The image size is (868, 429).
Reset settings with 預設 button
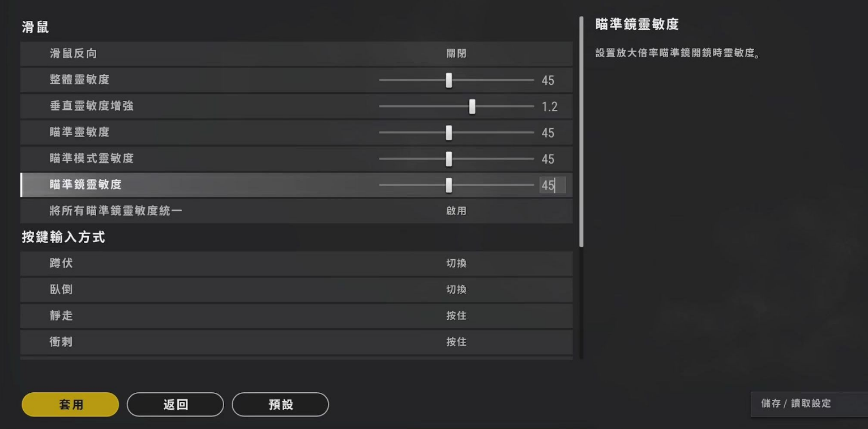coord(280,404)
